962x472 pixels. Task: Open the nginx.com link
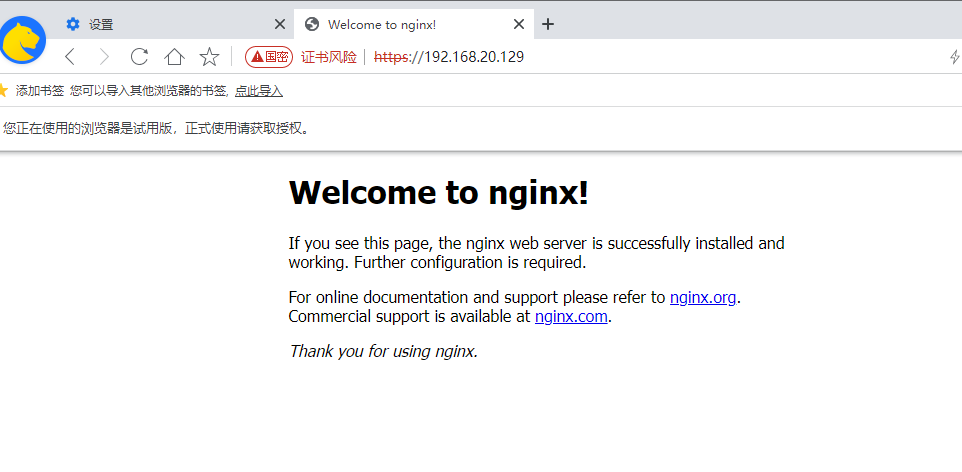click(x=571, y=317)
